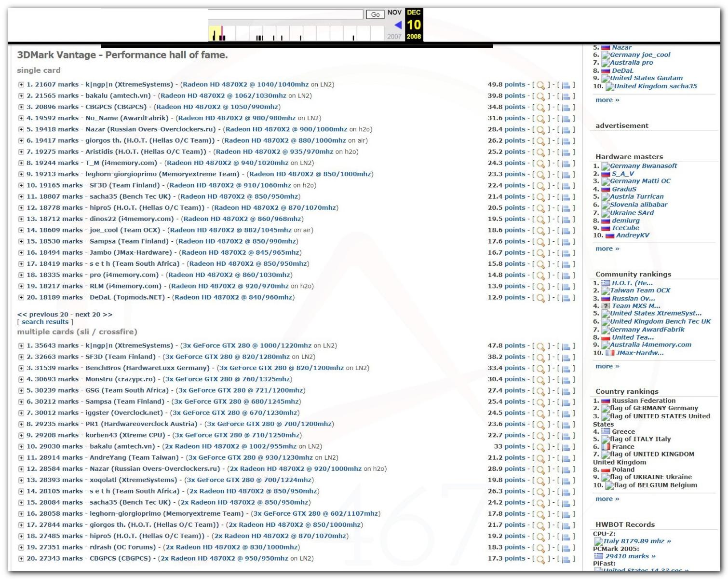Jump to NOV in the Wayback toolbar
This screenshot has height=579, width=728.
point(394,13)
